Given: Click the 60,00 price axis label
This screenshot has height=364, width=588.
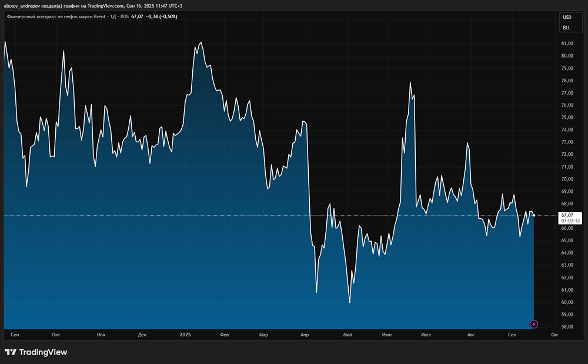Looking at the screenshot, I should point(567,302).
